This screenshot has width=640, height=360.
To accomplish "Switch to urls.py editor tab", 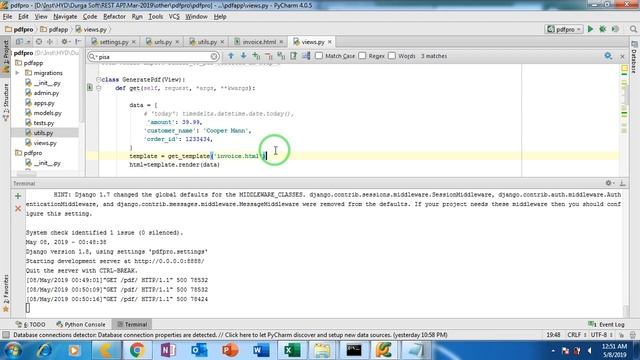I will [x=162, y=42].
